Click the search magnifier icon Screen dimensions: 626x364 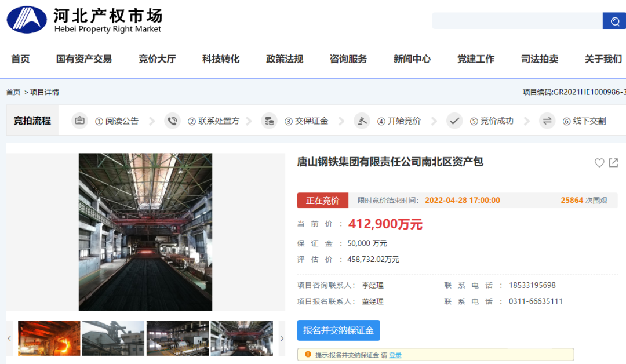(614, 21)
